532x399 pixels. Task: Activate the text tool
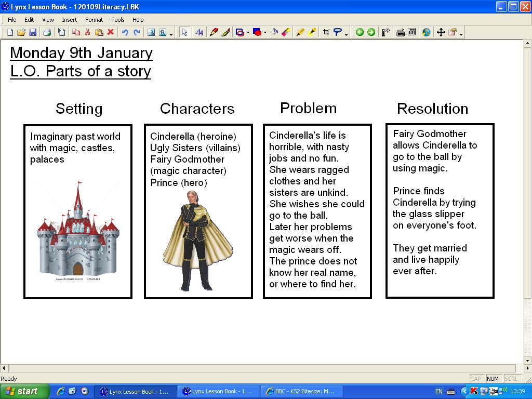pyautogui.click(x=199, y=32)
